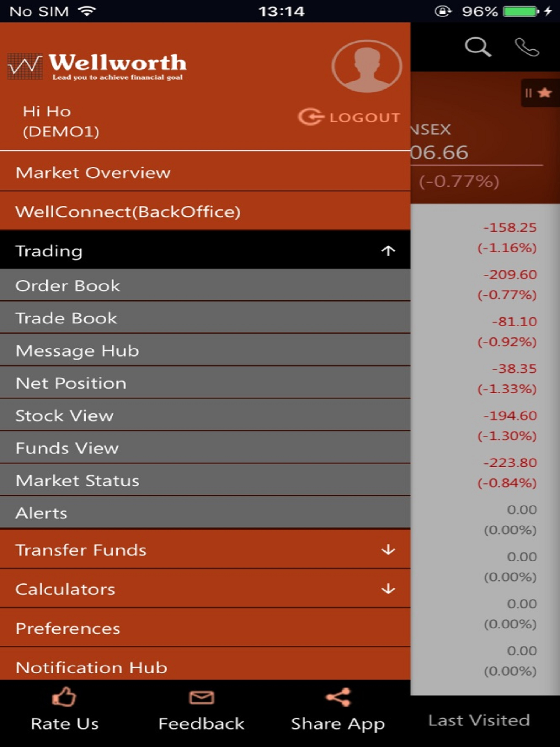Open the Order Book
This screenshot has height=747, width=560.
(68, 286)
